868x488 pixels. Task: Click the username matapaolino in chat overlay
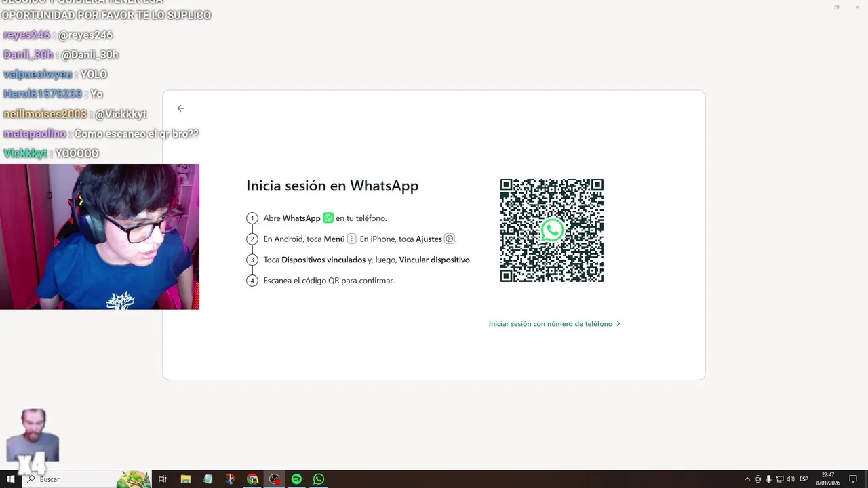[x=35, y=134]
